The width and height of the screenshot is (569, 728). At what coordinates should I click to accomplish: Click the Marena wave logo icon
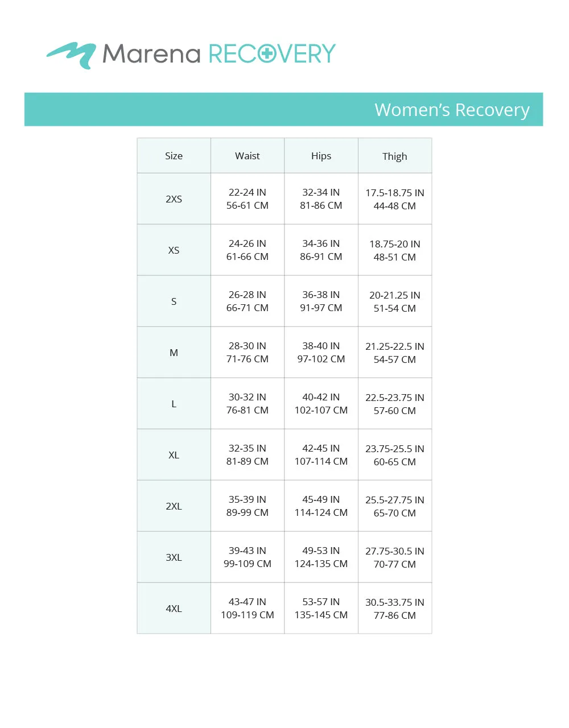[71, 55]
